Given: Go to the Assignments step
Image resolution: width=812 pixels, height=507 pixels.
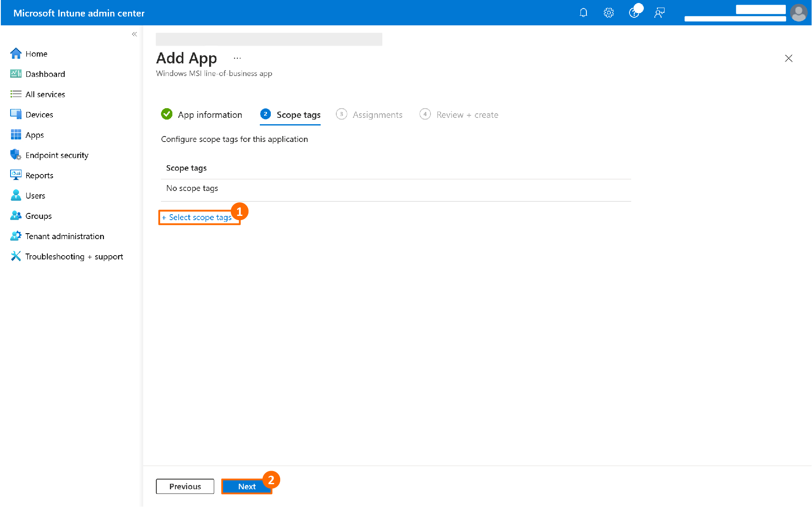Looking at the screenshot, I should 377,114.
